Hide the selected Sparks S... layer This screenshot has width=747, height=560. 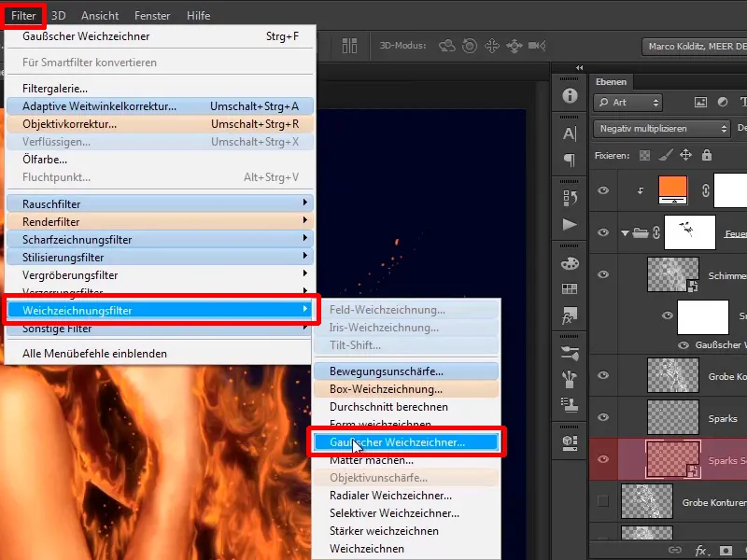(603, 459)
